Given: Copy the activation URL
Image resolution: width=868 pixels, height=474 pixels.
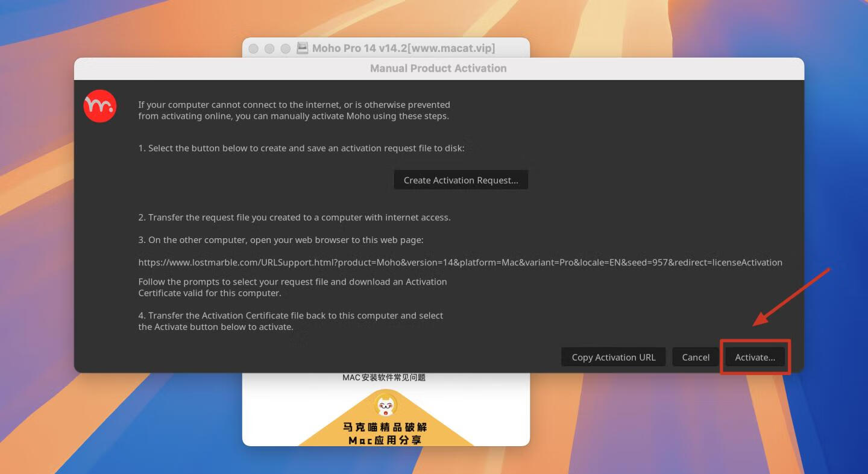Looking at the screenshot, I should click(613, 357).
